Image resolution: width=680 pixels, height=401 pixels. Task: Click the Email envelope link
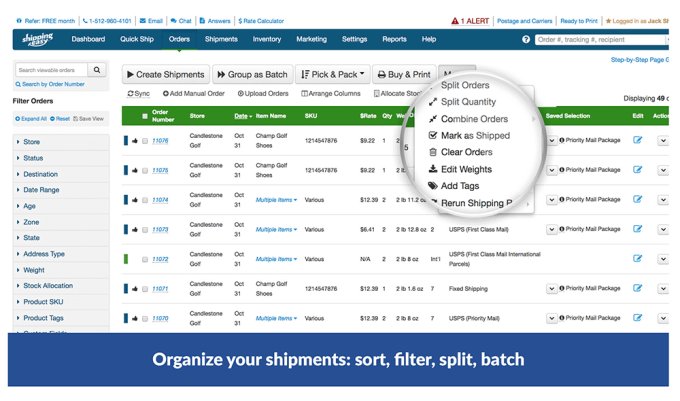click(151, 21)
